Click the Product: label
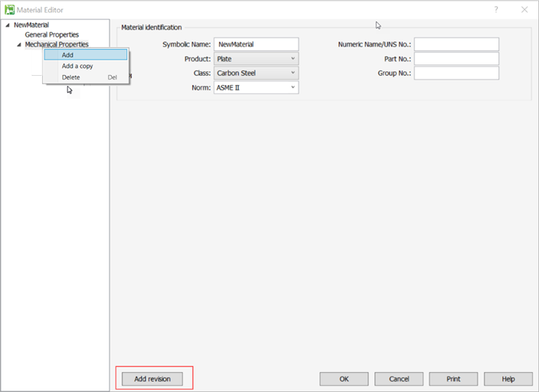Viewport: 539px width, 392px height. coord(198,59)
